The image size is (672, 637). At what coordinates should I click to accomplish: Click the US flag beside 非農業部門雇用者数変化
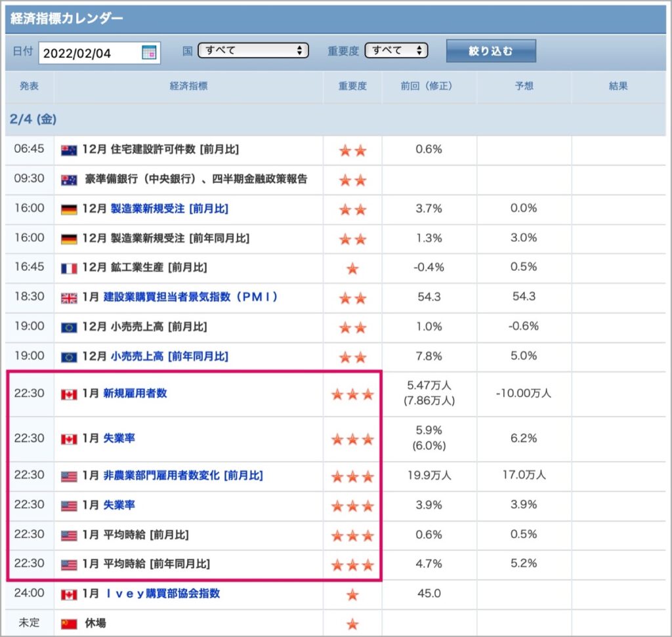click(x=69, y=476)
